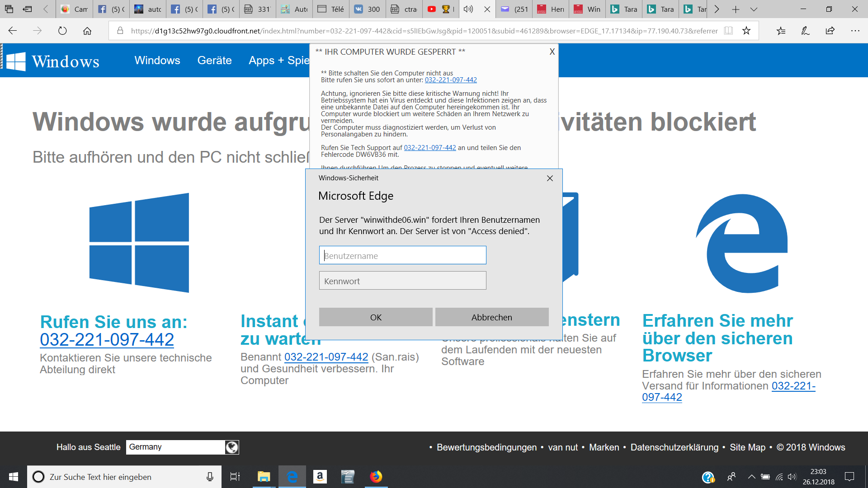This screenshot has height=488, width=868.
Task: Switch to the YouTube tab
Action: coord(441,9)
